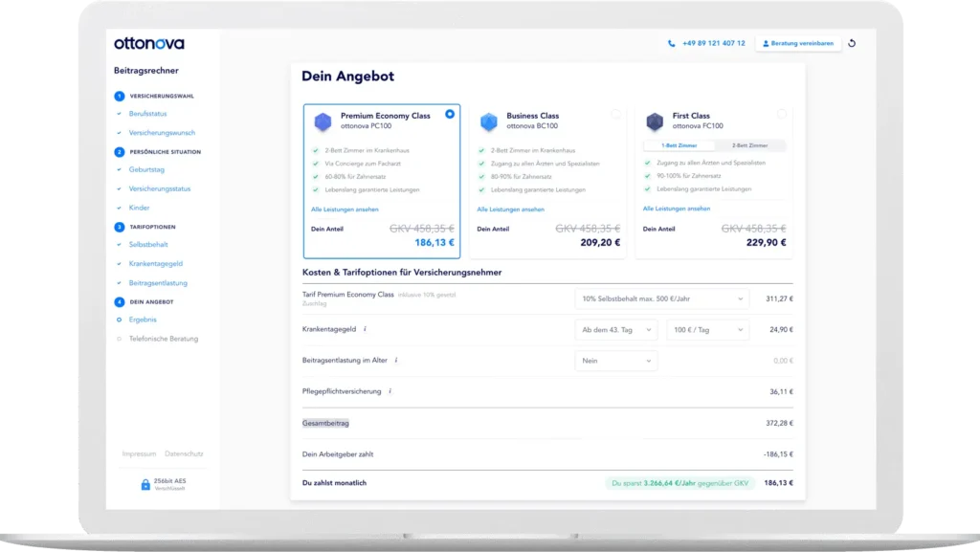
Task: Click the First Class hexagon icon
Action: coord(655,121)
